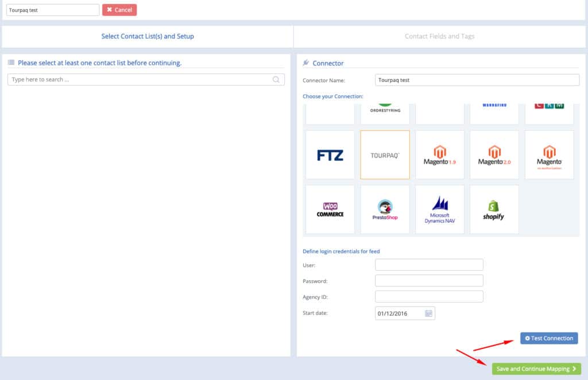Edit the Connector Name field
Viewport: 588px width, 380px height.
click(x=477, y=80)
